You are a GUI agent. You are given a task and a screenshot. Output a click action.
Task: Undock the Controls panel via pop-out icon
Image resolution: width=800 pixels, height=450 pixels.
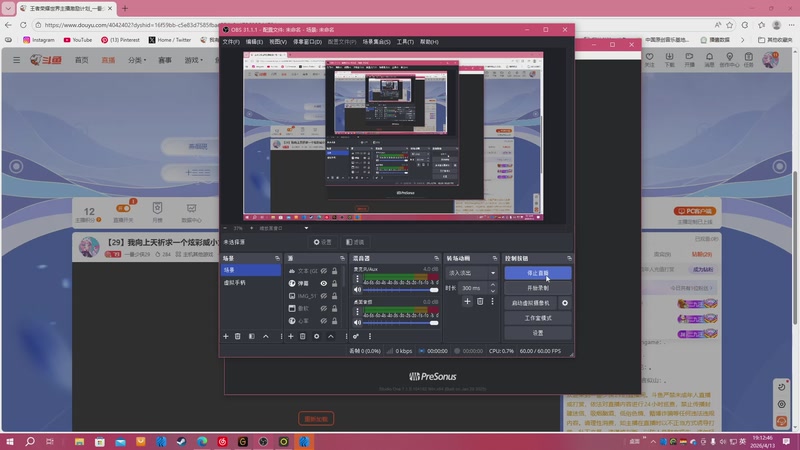(x=569, y=259)
